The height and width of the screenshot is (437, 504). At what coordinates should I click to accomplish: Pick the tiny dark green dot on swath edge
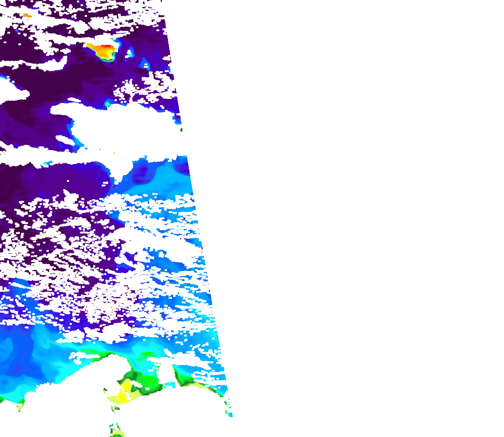tap(181, 130)
